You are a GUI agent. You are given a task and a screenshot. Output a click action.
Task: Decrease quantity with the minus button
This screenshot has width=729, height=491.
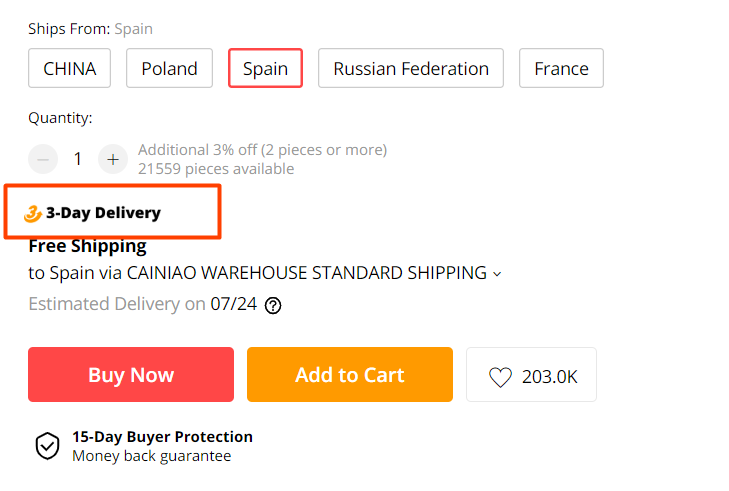pos(43,159)
